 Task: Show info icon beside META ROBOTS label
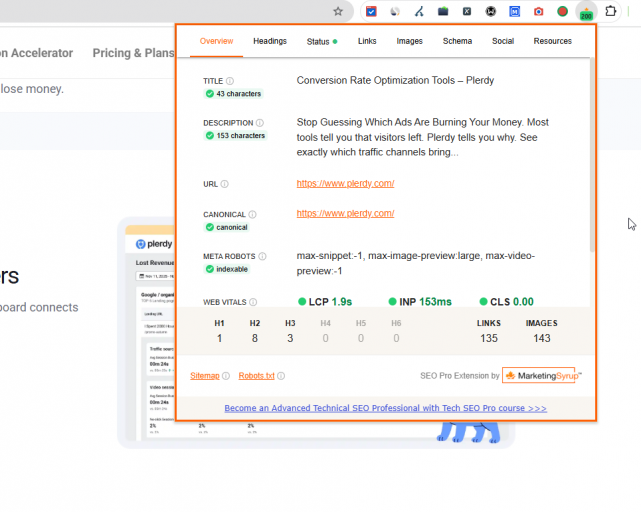click(262, 256)
